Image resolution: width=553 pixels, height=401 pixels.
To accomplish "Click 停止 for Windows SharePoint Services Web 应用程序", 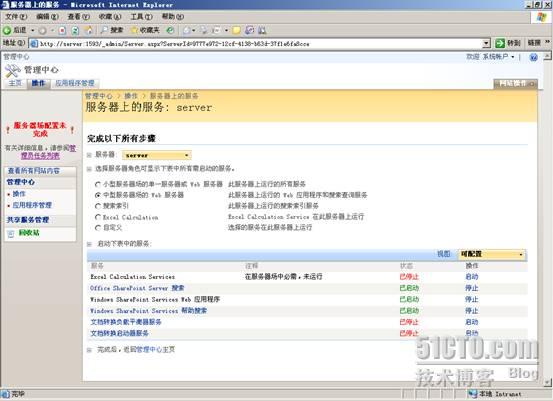I will point(472,299).
